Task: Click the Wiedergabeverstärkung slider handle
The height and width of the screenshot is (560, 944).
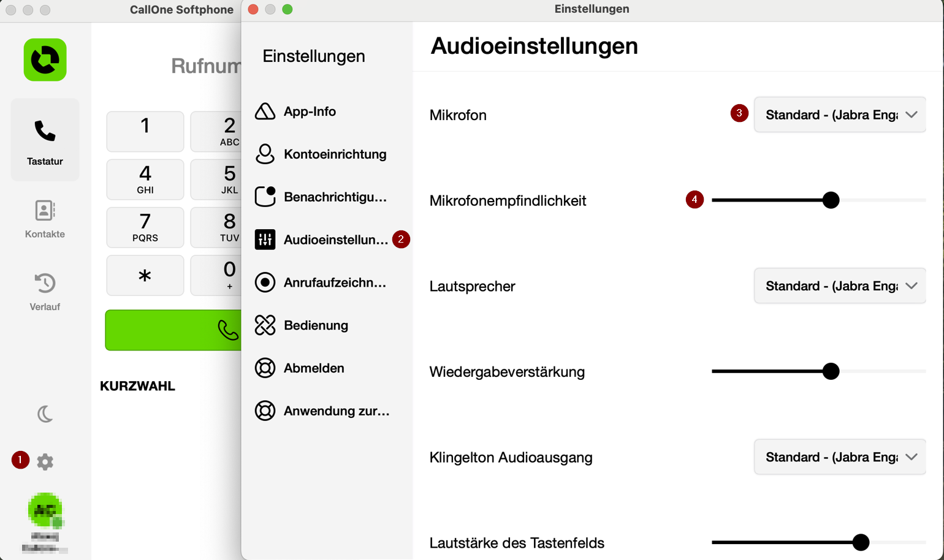Action: pos(831,371)
